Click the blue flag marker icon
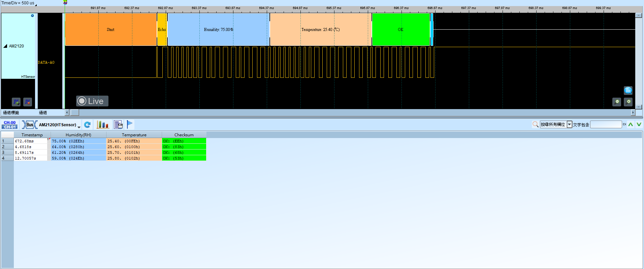Screen dimensions: 644x269 [x=130, y=125]
